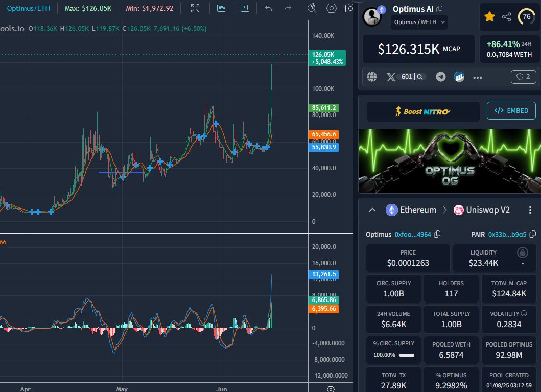
Task: Click the POOLED WETH 6.5874 card
Action: tap(451, 350)
